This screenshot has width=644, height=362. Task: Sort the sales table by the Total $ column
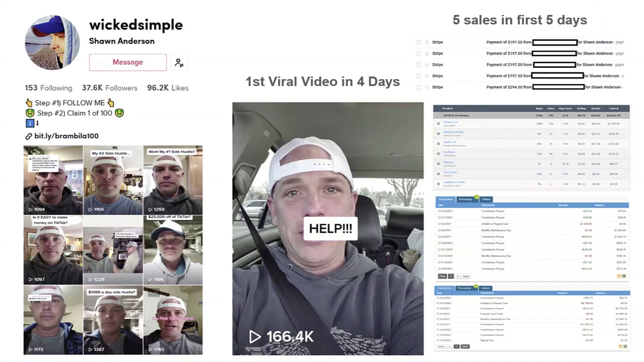pyautogui.click(x=613, y=108)
